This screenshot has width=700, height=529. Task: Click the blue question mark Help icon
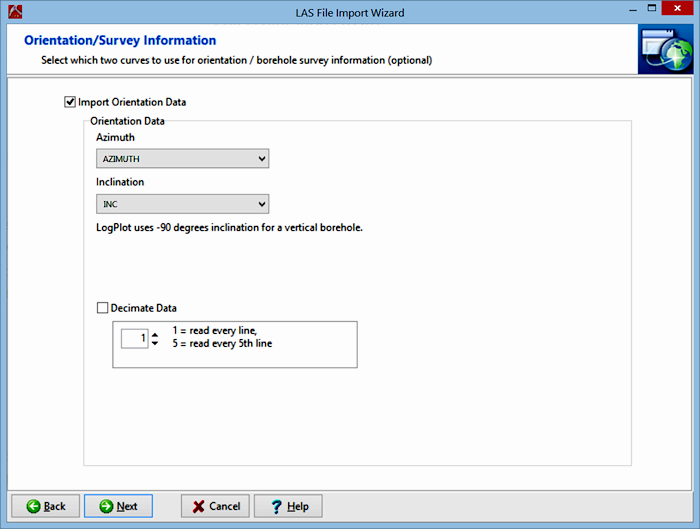tap(275, 506)
